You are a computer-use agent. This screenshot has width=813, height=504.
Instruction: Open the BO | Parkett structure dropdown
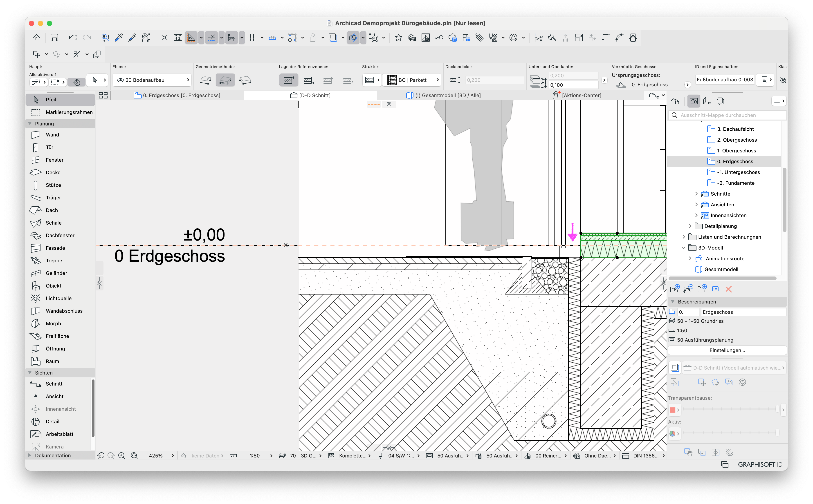tap(412, 80)
